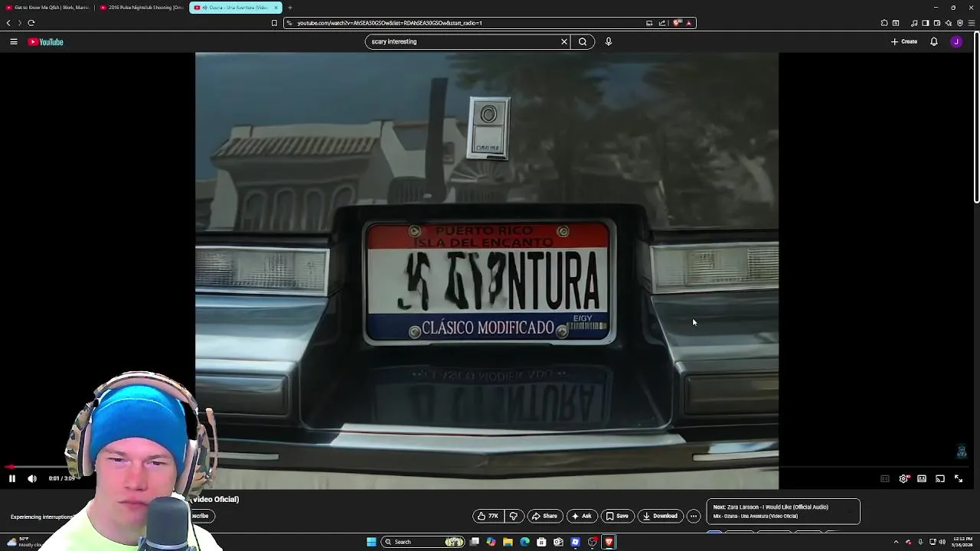Viewport: 980px width, 551px height.
Task: Close the 'Ozuna - Una Aventura' tab
Action: coord(276,8)
